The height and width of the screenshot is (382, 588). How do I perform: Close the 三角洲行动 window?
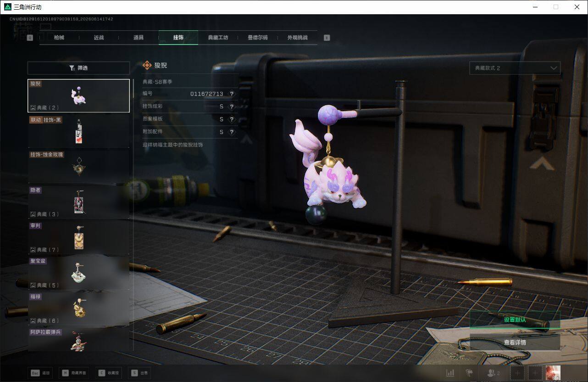pyautogui.click(x=577, y=7)
